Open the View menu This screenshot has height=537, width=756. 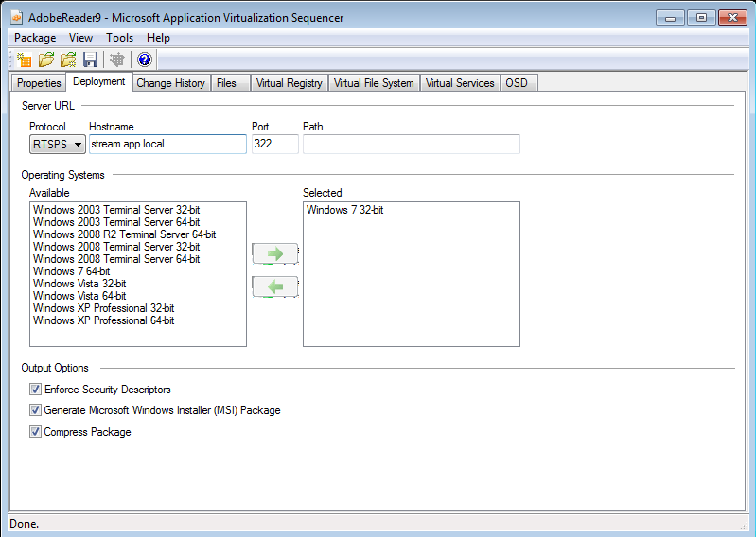80,38
